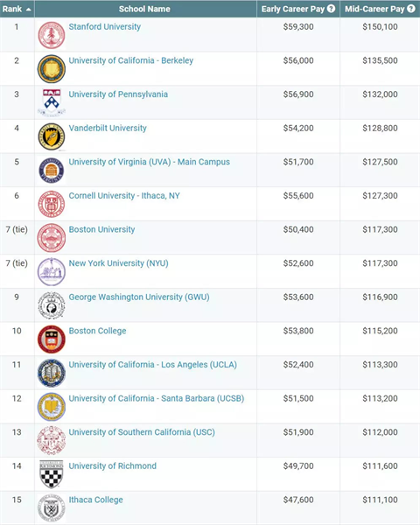Click the Boston College seal logo

point(52,339)
